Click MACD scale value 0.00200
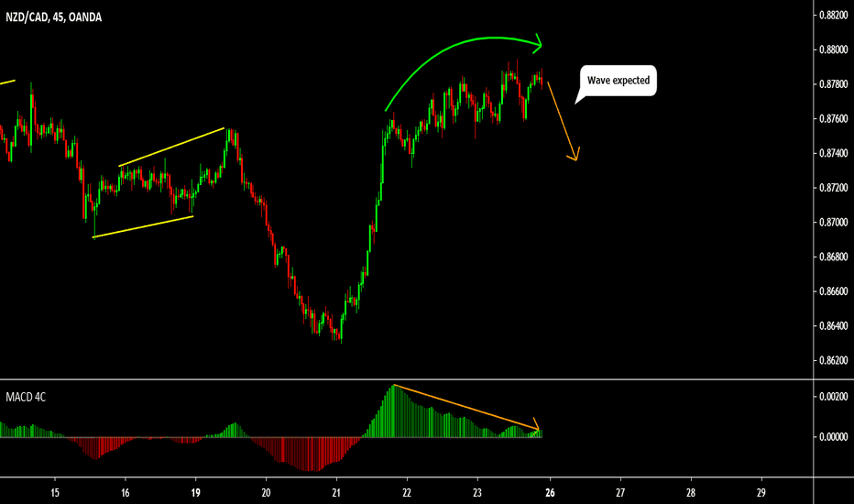854x504 pixels. coord(833,397)
